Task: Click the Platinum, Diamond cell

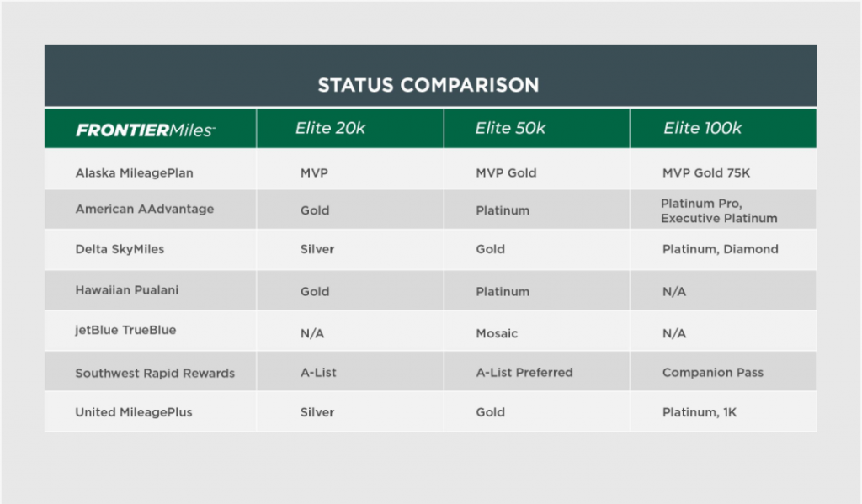Action: (x=721, y=249)
